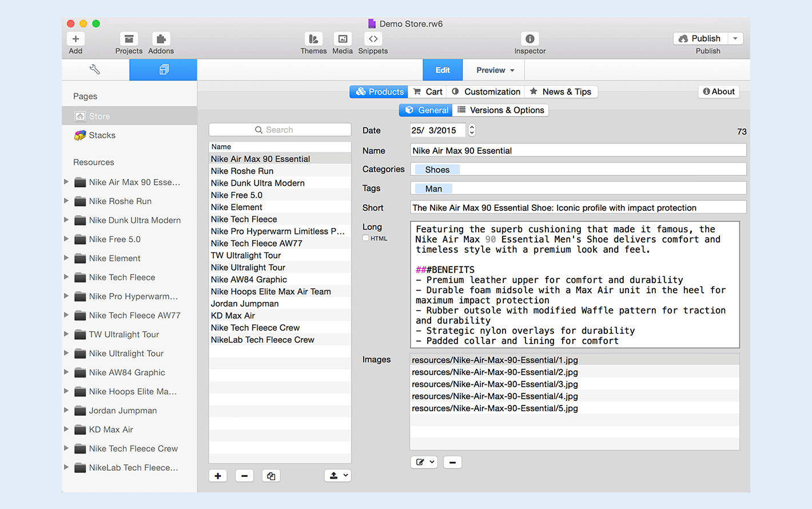
Task: Select the Store page in sidebar
Action: pyautogui.click(x=129, y=116)
